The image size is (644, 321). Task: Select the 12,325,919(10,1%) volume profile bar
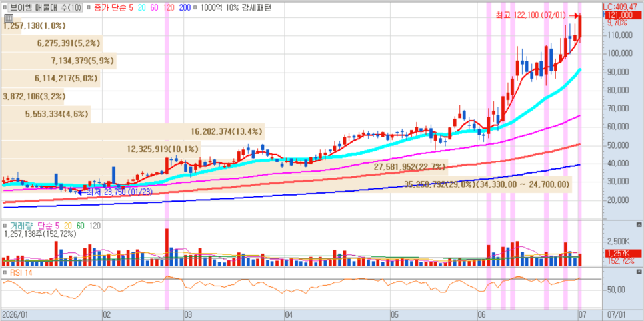pyautogui.click(x=101, y=149)
